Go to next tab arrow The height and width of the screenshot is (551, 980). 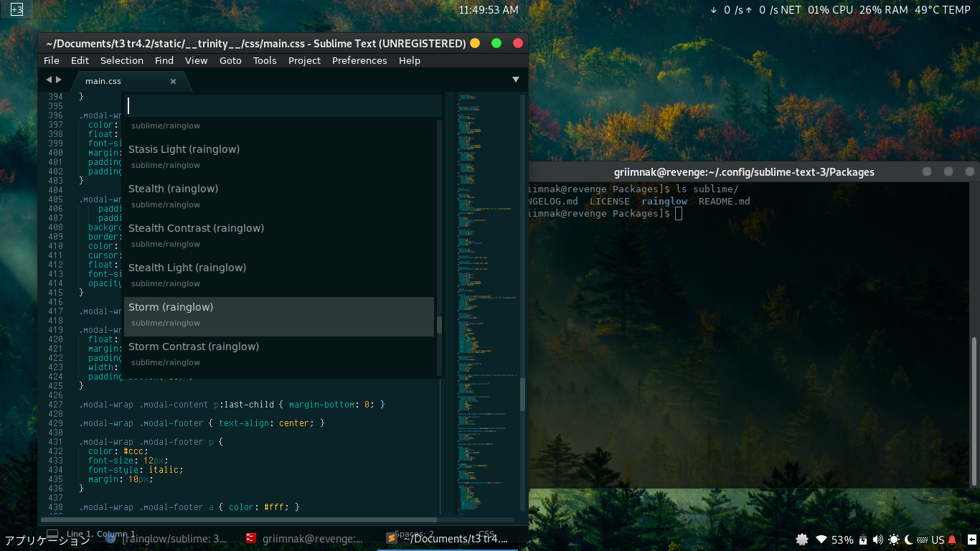(59, 80)
